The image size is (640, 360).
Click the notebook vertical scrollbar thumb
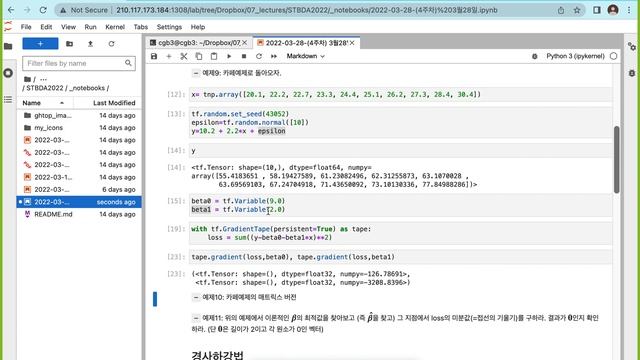point(616,159)
